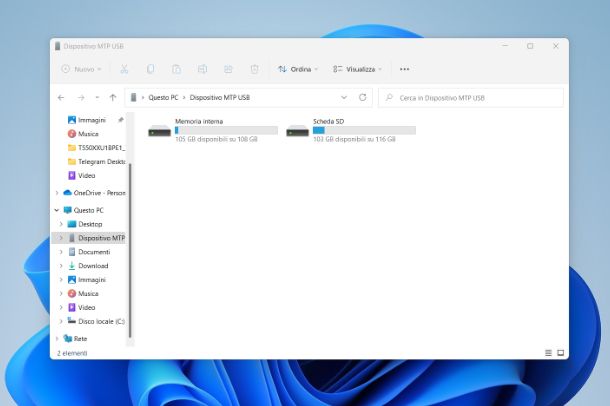This screenshot has width=610, height=406.
Task: Select the Scheda SD drive icon
Action: pyautogui.click(x=298, y=131)
